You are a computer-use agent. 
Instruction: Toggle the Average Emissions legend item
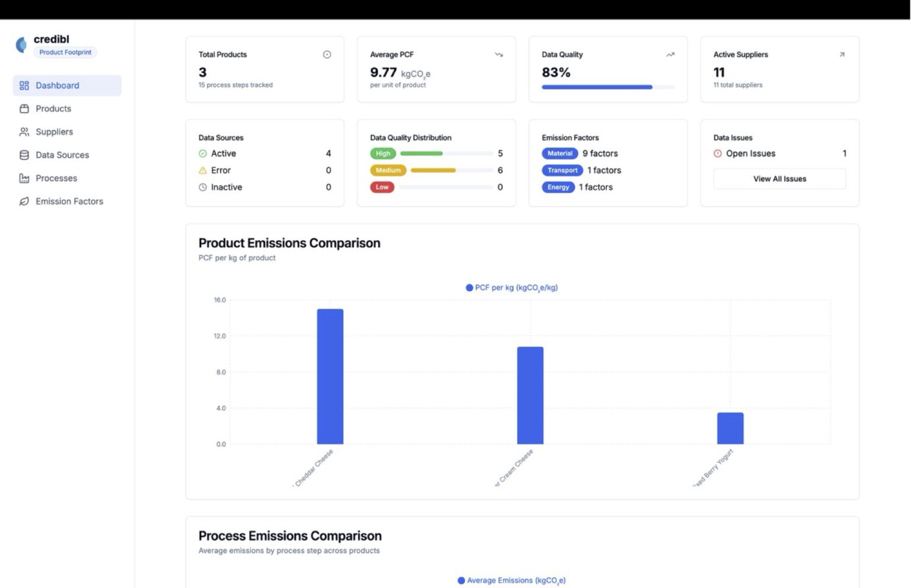(511, 580)
